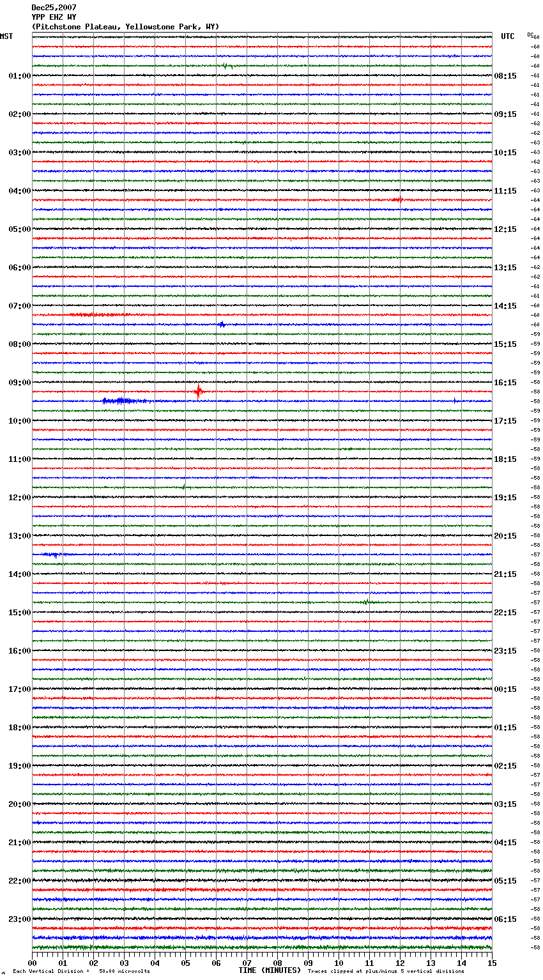This screenshot has width=543, height=980.
Task: Click the 05:15 UTC time label
Action: click(505, 881)
